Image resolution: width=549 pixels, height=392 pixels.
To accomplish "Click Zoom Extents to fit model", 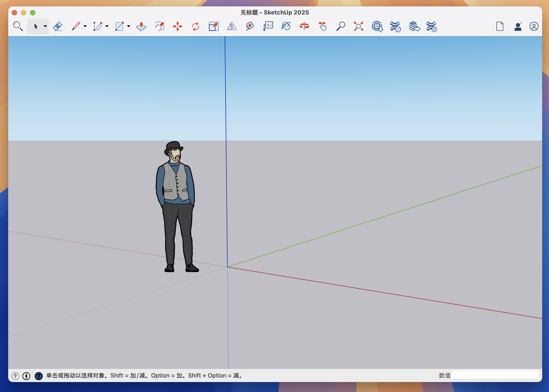I will [359, 26].
